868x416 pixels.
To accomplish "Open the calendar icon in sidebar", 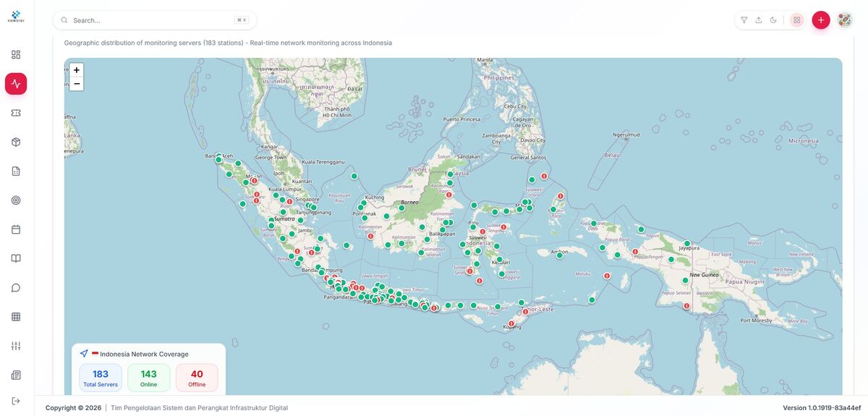I will tap(16, 229).
